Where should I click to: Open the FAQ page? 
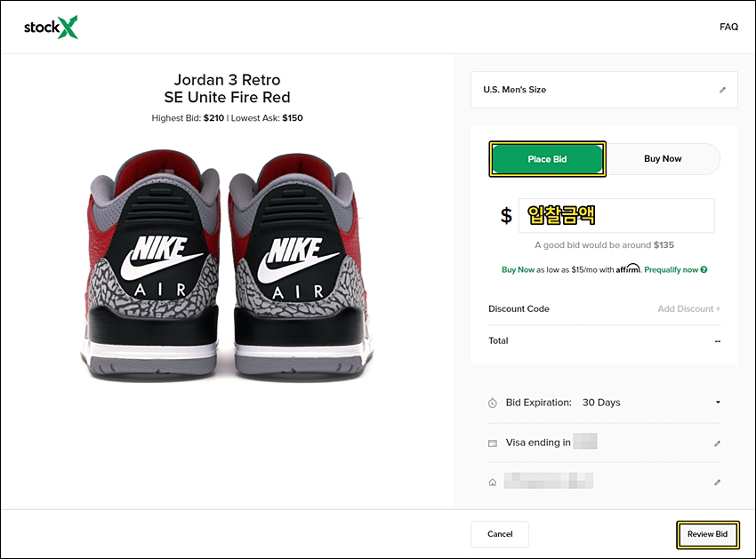pos(728,27)
